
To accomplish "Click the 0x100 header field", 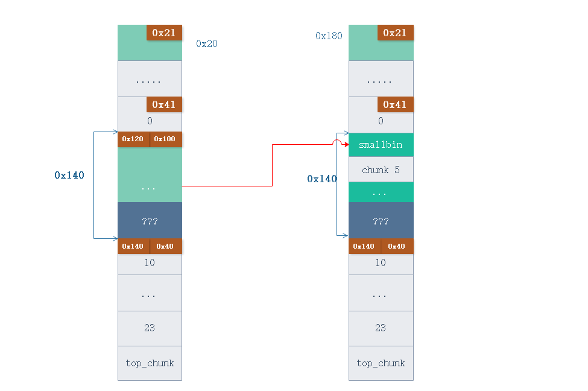I will [165, 139].
